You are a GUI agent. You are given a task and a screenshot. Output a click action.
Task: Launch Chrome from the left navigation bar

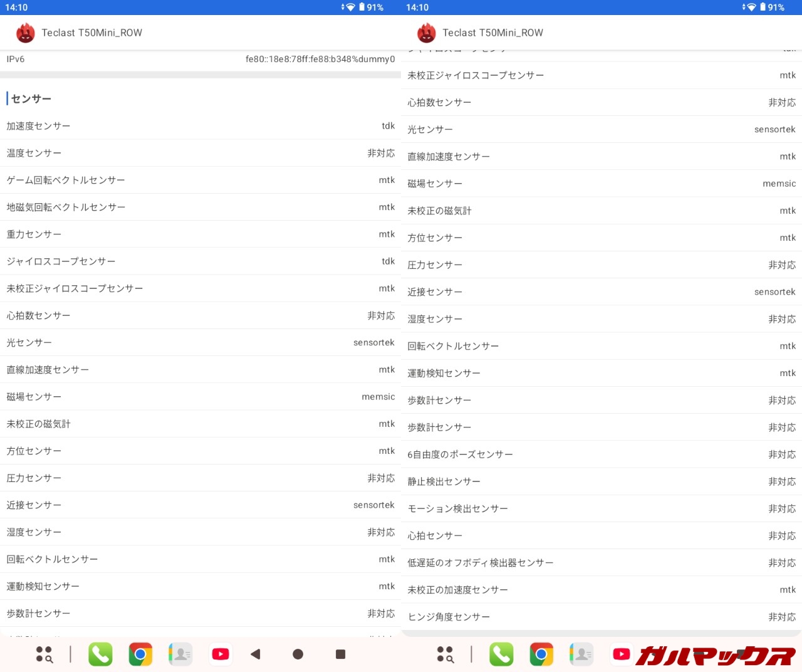click(140, 654)
